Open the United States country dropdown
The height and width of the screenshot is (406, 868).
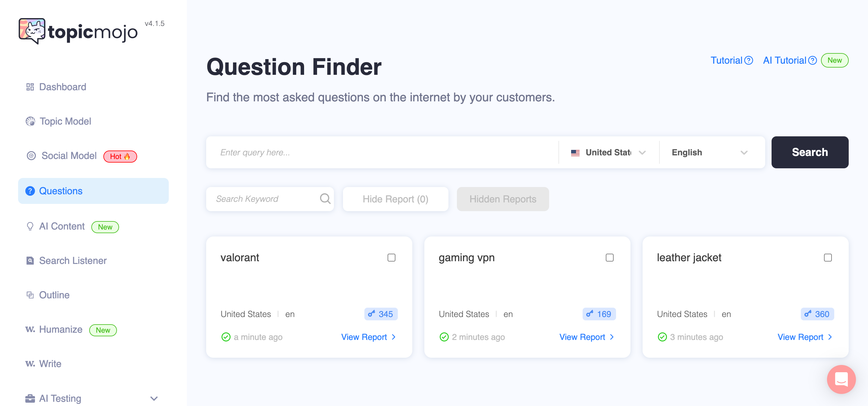pos(608,152)
